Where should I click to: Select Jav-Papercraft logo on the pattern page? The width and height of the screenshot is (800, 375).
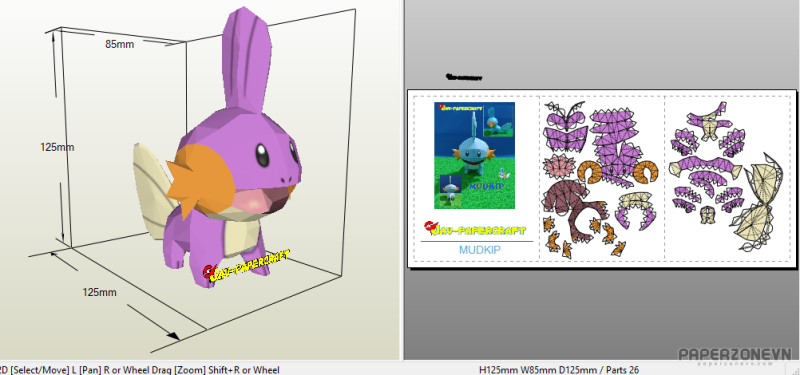474,229
